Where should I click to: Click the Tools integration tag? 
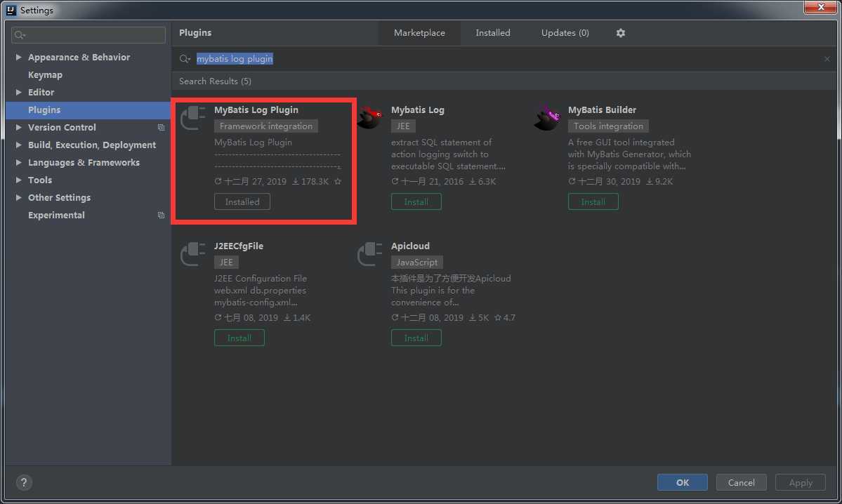608,126
